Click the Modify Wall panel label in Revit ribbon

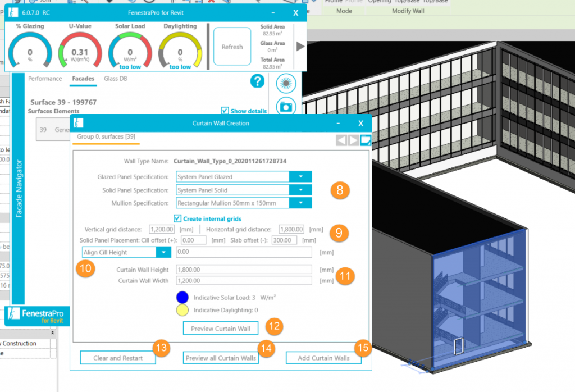pyautogui.click(x=408, y=11)
